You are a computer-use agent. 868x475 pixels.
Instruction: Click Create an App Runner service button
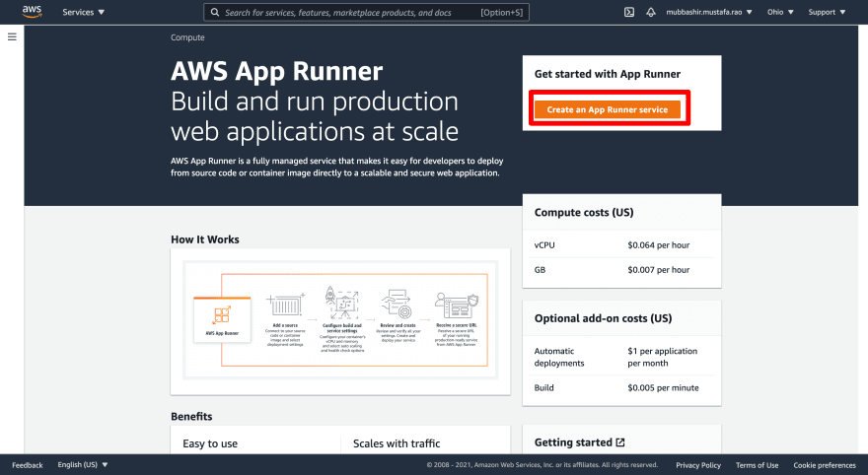pos(608,109)
